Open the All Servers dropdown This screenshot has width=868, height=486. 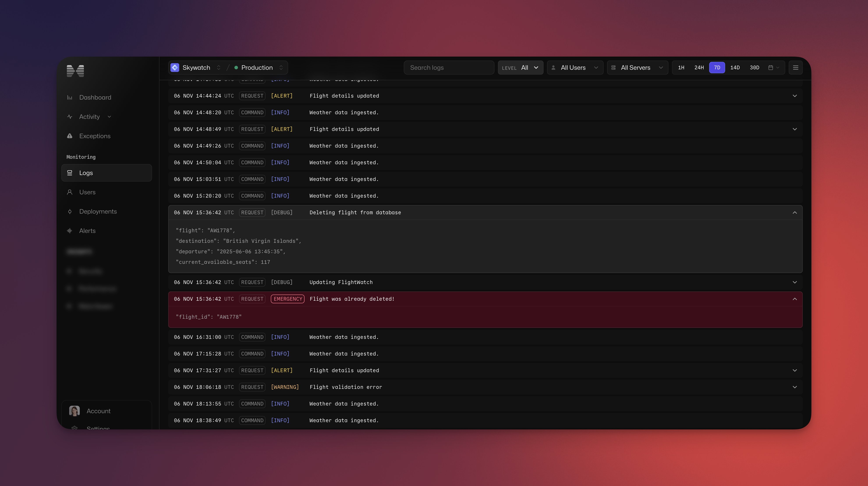coord(637,68)
